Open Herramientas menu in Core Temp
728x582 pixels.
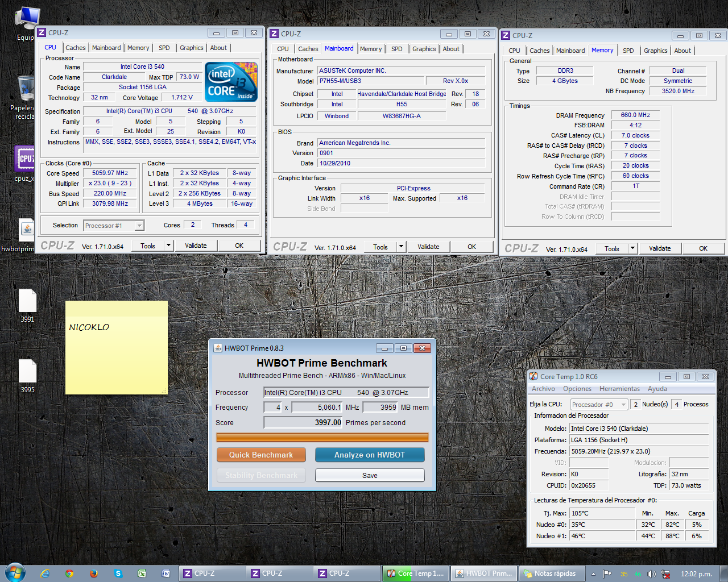click(619, 389)
